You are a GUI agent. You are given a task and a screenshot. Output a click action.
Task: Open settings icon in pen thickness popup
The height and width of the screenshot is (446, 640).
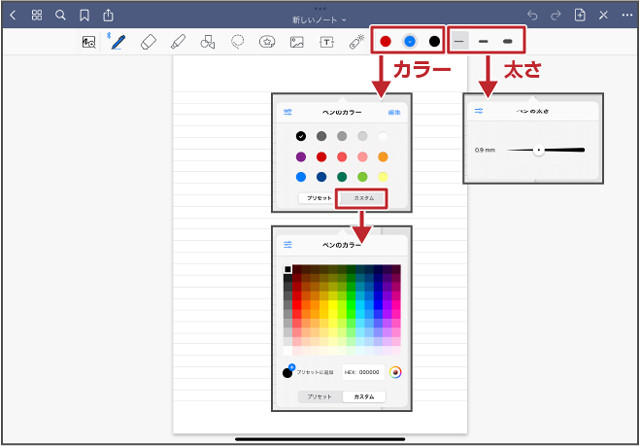(x=479, y=111)
